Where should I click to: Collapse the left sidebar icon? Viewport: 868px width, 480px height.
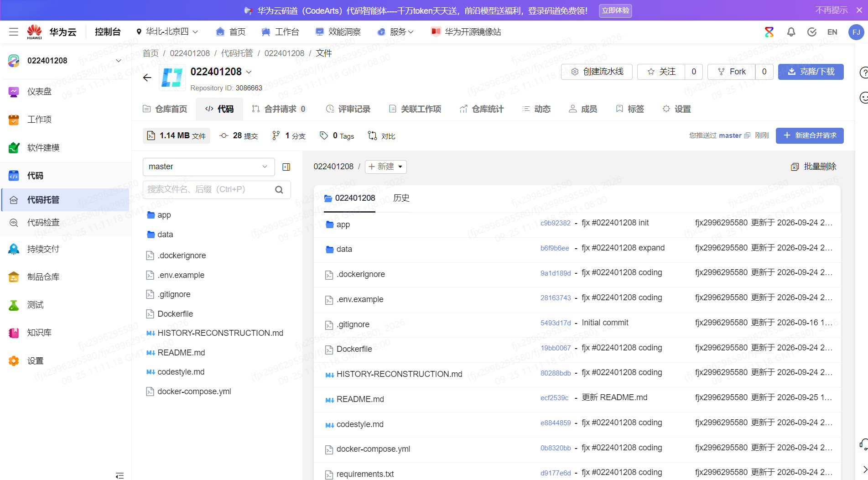(120, 475)
